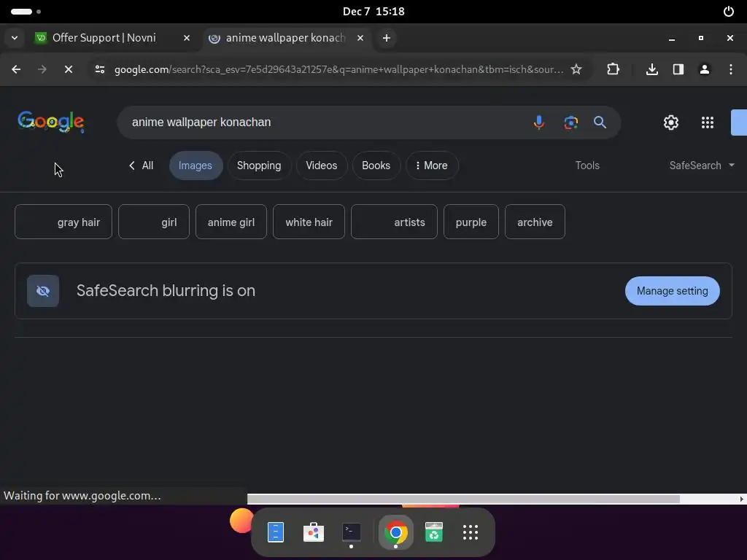Open Terminal from the dock
Image resolution: width=747 pixels, height=560 pixels.
click(351, 532)
